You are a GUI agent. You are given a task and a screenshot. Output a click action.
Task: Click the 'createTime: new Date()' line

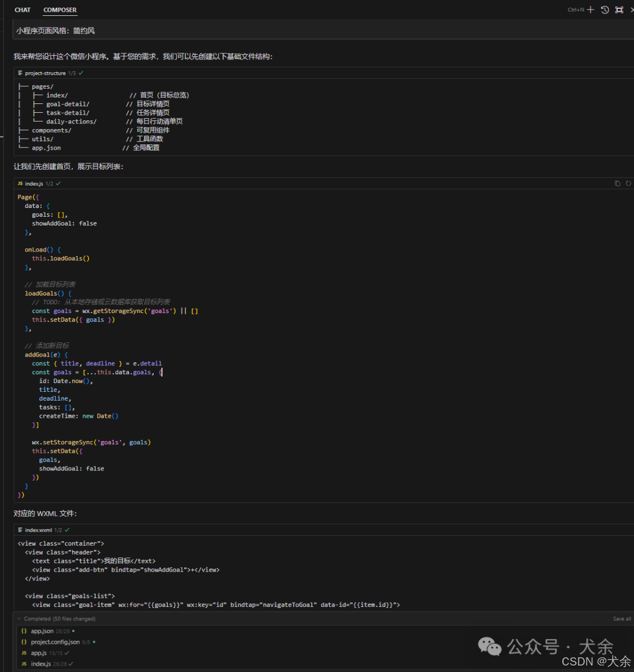(x=79, y=416)
